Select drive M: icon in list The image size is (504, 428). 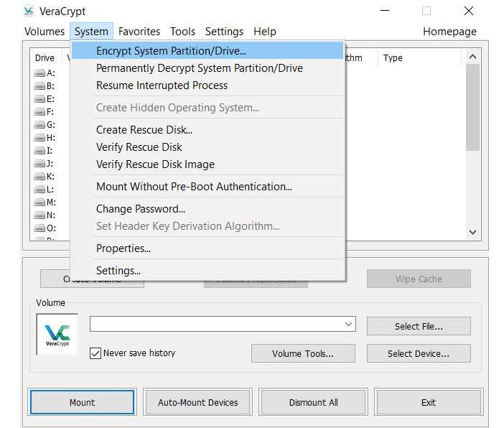(x=39, y=203)
